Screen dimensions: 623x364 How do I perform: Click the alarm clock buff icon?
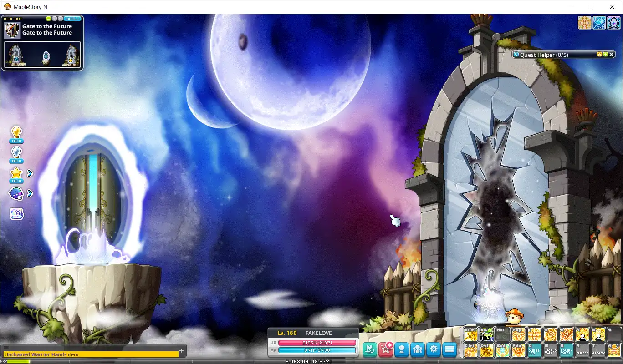tap(614, 23)
